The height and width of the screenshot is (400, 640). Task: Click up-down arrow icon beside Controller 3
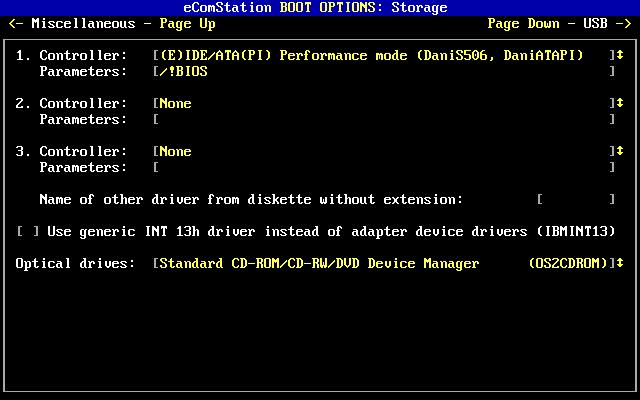620,151
